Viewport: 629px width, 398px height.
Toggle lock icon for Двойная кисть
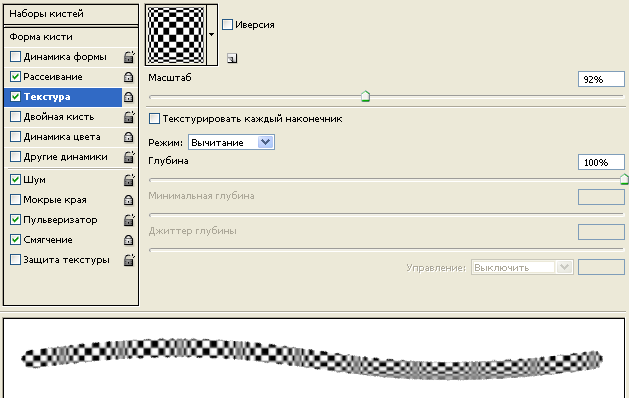[x=129, y=117]
